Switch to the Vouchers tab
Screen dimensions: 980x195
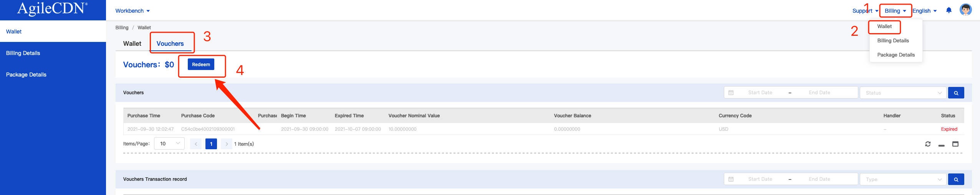[x=170, y=43]
